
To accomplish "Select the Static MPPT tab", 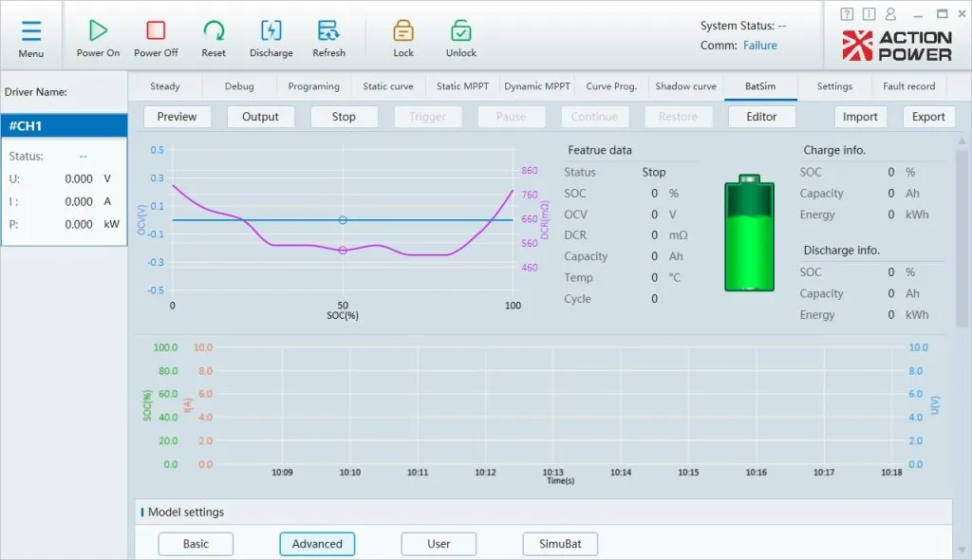I will (462, 86).
